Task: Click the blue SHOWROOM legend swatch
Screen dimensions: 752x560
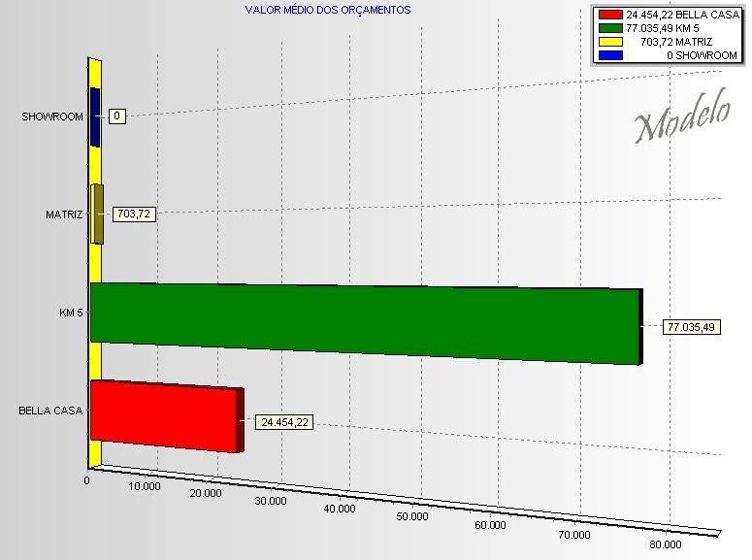Action: [610, 55]
